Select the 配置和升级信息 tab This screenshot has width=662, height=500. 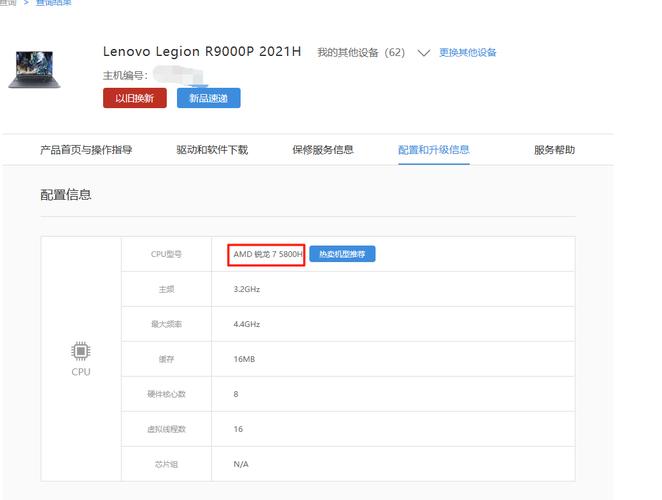(434, 150)
